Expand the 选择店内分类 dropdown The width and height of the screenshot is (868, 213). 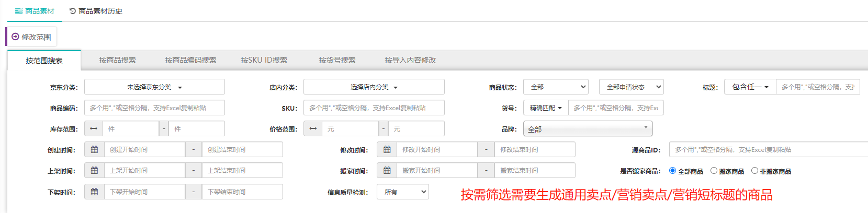click(374, 87)
